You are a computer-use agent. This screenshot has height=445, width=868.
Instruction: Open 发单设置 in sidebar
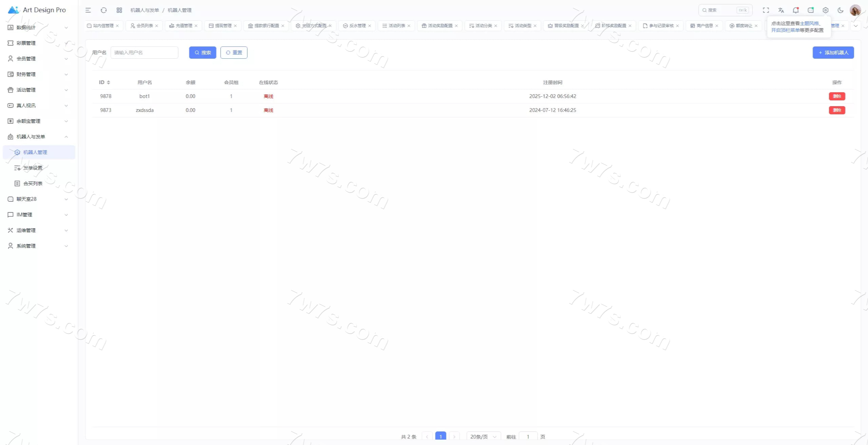coord(33,168)
